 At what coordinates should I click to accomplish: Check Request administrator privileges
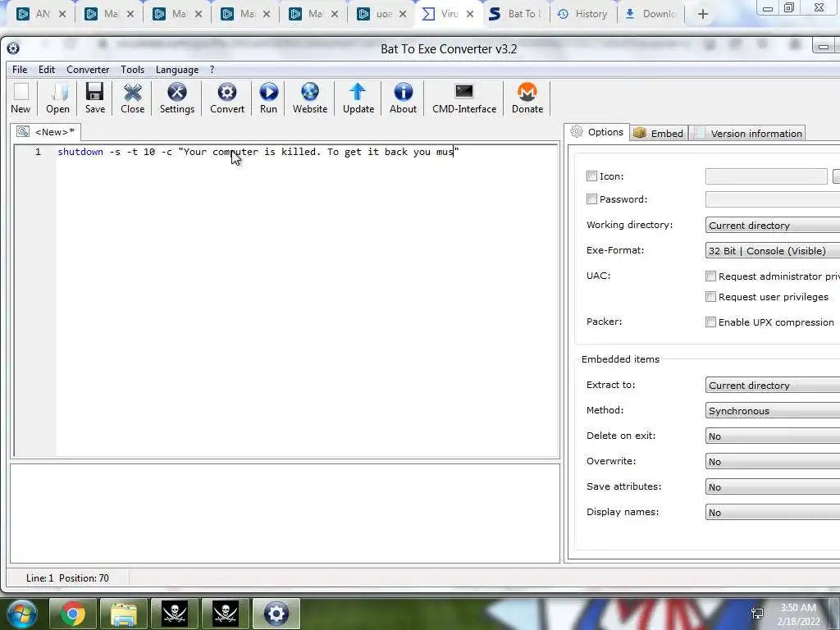pyautogui.click(x=710, y=276)
